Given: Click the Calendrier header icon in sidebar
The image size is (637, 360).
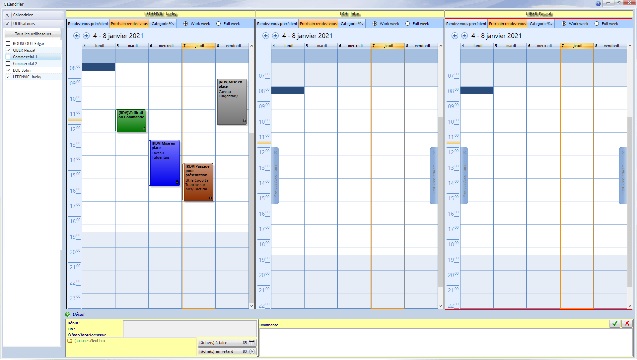Looking at the screenshot, I should pos(7,15).
